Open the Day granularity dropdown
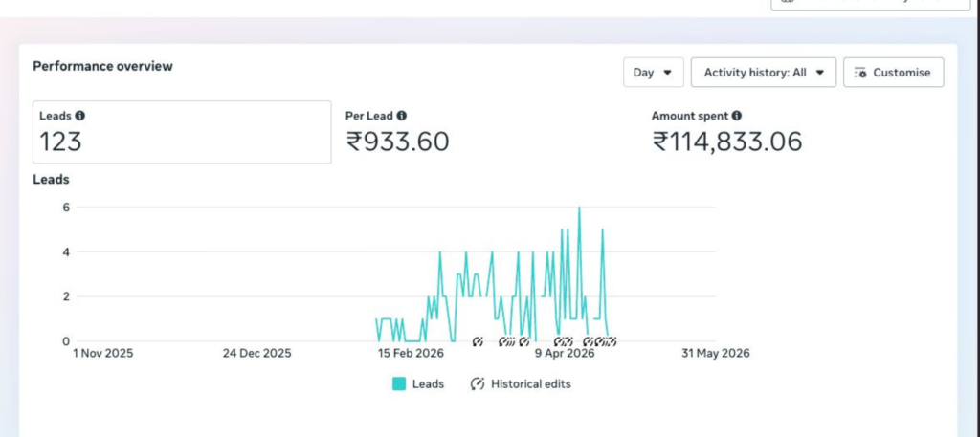This screenshot has height=437, width=980. 653,73
